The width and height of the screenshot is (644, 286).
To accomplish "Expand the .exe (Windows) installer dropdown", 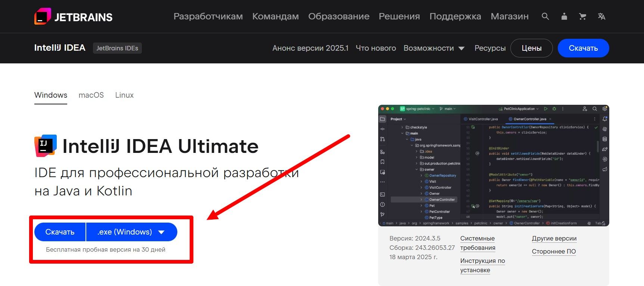I will [132, 232].
